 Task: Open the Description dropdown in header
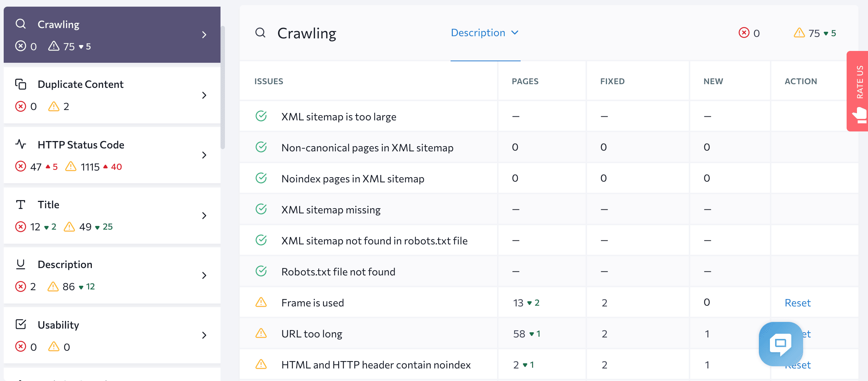tap(485, 33)
